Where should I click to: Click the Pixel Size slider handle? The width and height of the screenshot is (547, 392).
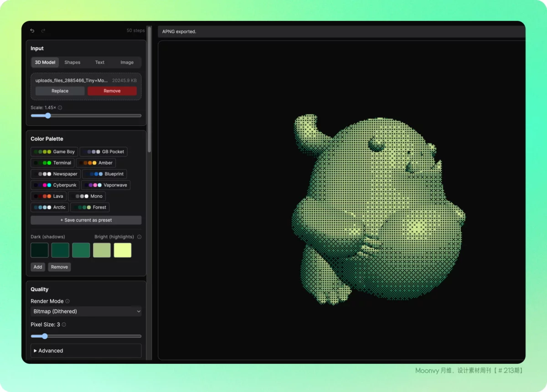pos(44,336)
